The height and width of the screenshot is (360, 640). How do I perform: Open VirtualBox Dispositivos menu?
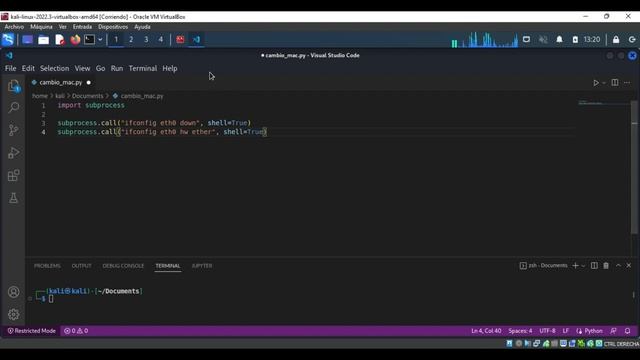113,27
